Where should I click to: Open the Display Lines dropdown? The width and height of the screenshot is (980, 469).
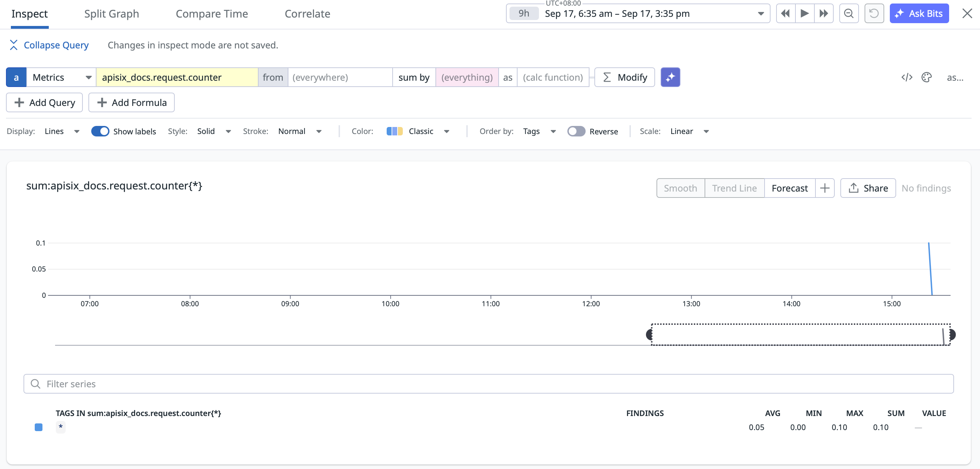(62, 131)
